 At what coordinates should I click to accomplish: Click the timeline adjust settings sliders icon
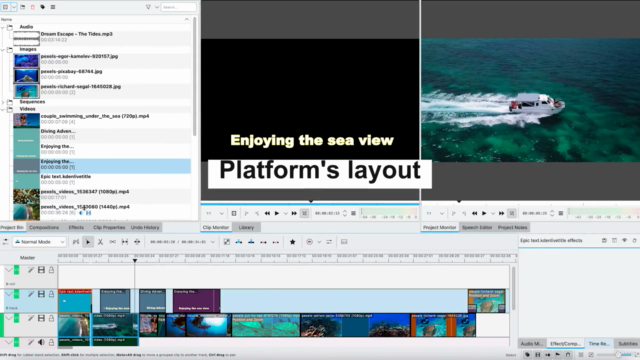(x=329, y=242)
